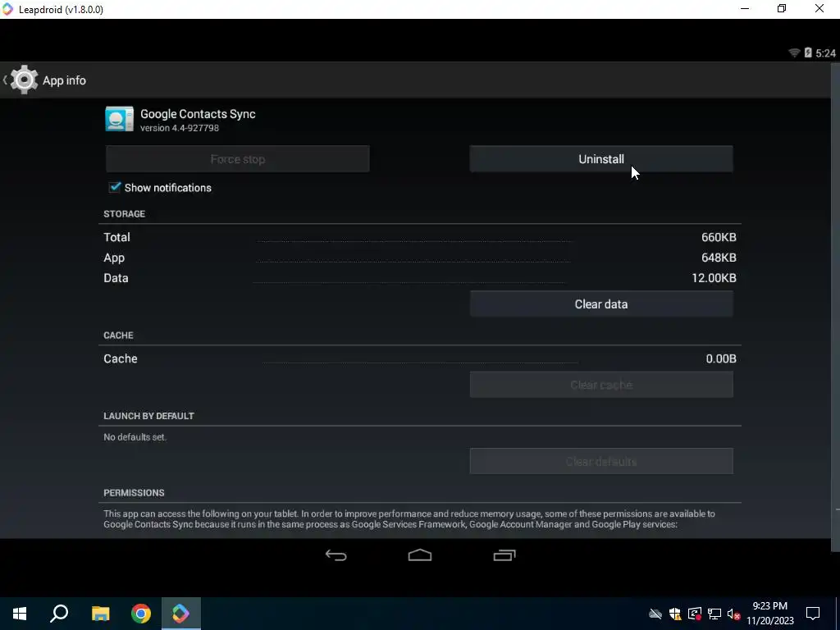Open the network tray icon
840x630 pixels.
pos(714,614)
